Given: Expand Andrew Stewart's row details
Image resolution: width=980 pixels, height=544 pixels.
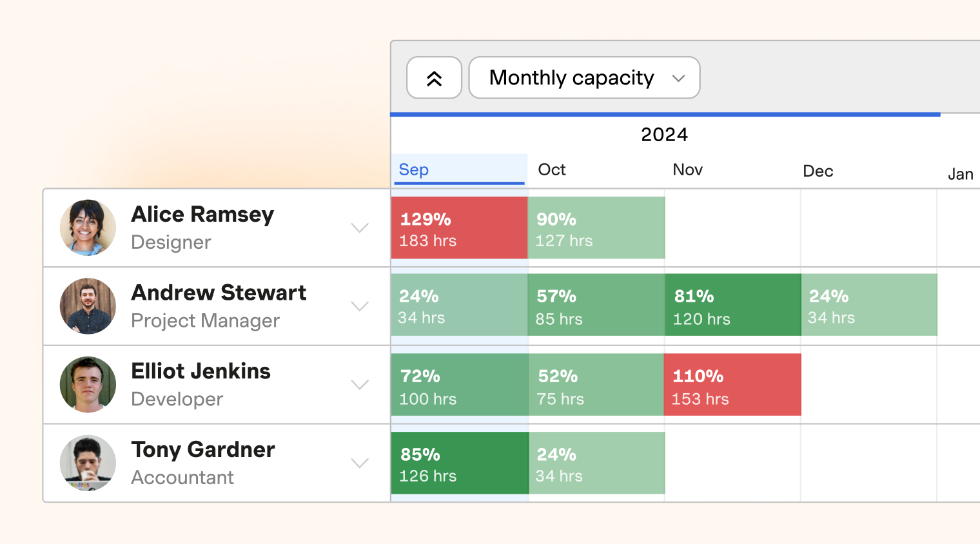Looking at the screenshot, I should click(360, 306).
